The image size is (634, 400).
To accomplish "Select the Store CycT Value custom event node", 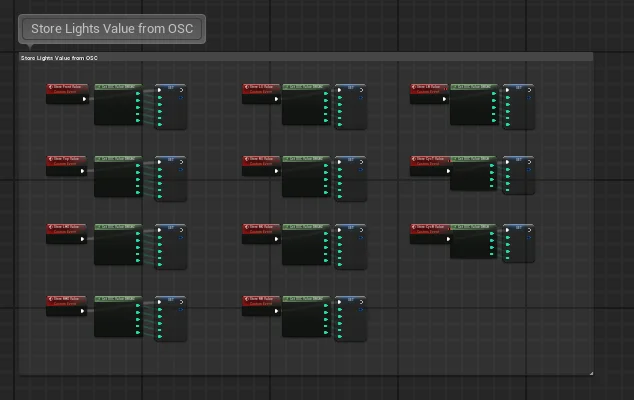I will pyautogui.click(x=431, y=166).
